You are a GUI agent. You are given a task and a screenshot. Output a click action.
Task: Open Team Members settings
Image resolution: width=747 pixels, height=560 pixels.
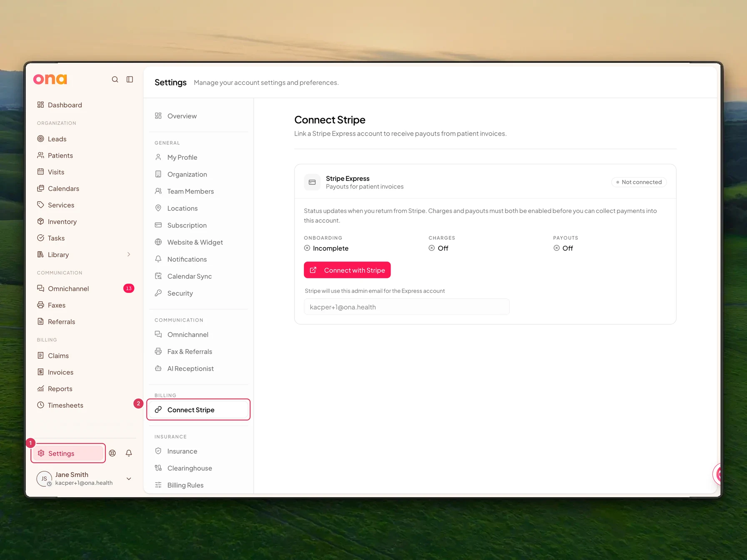click(x=199, y=191)
